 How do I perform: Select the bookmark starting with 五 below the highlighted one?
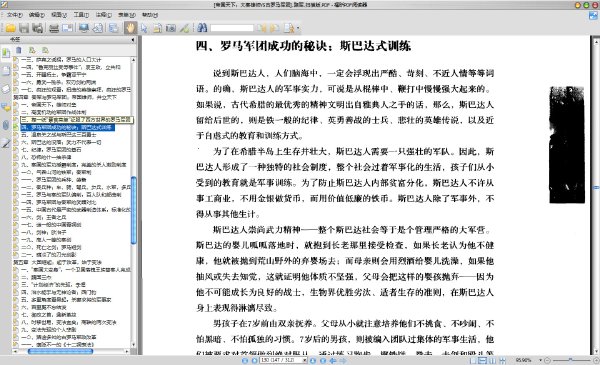(58, 135)
